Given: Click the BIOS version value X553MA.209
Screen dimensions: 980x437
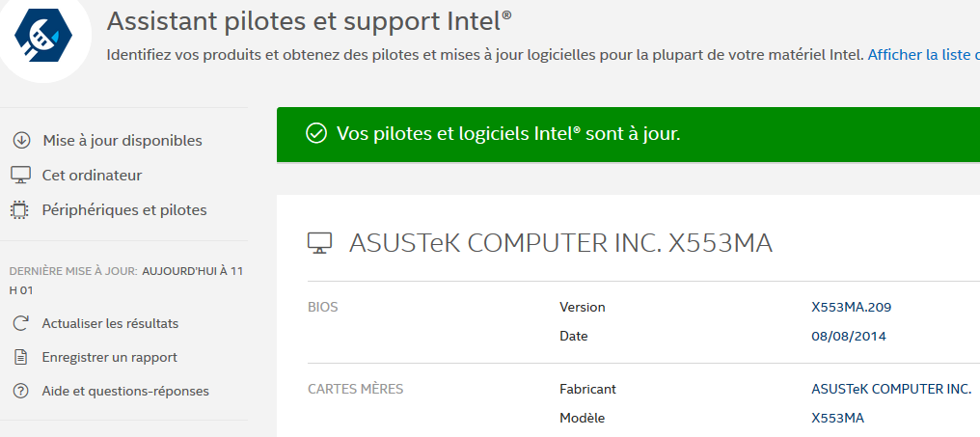Looking at the screenshot, I should 852,308.
